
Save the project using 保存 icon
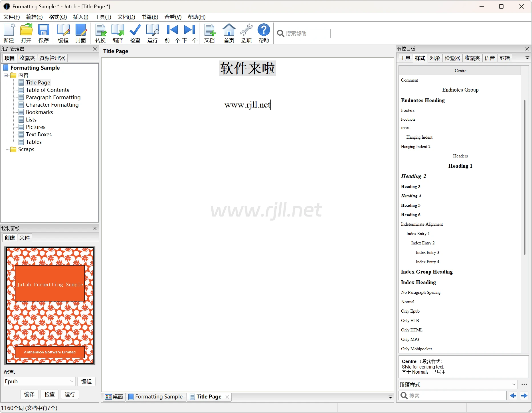tap(44, 33)
